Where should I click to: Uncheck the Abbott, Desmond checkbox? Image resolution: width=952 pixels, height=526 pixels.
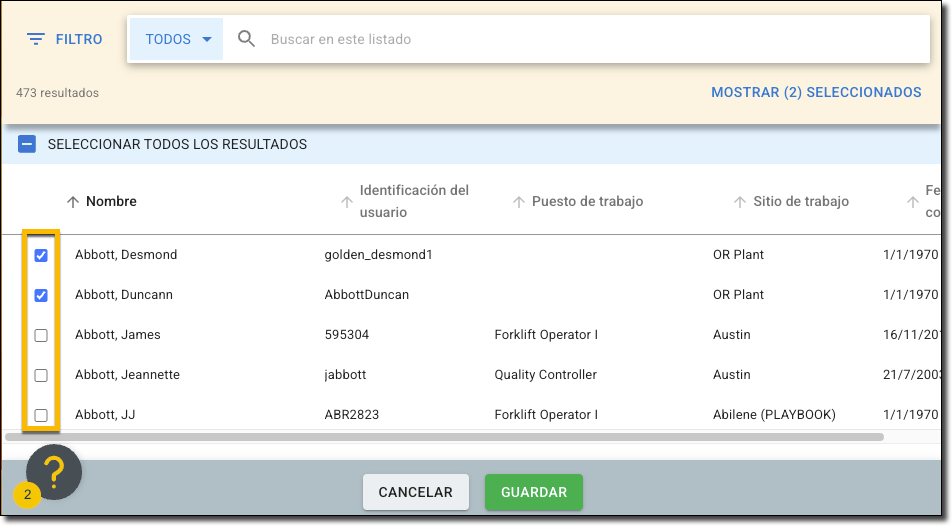coord(41,255)
